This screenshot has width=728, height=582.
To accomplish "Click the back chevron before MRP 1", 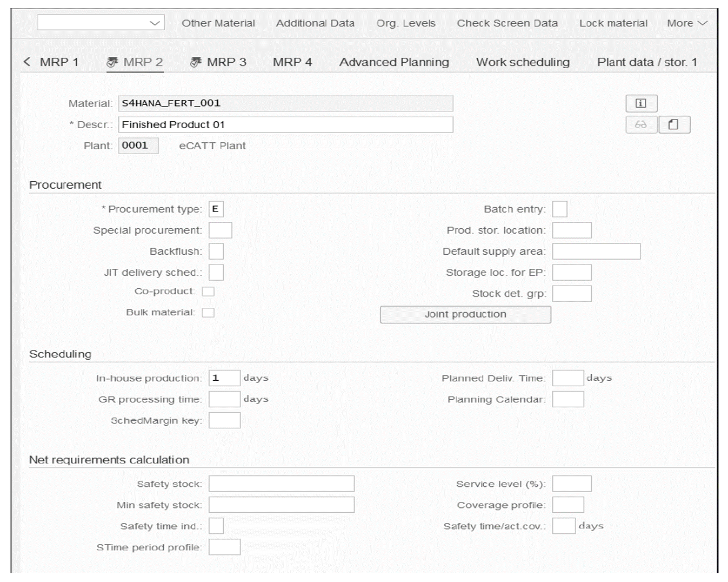I will [26, 62].
